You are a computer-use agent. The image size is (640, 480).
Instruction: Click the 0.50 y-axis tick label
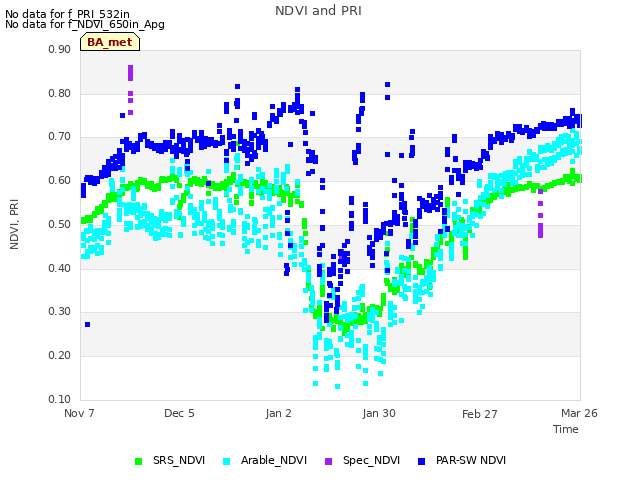[60, 224]
